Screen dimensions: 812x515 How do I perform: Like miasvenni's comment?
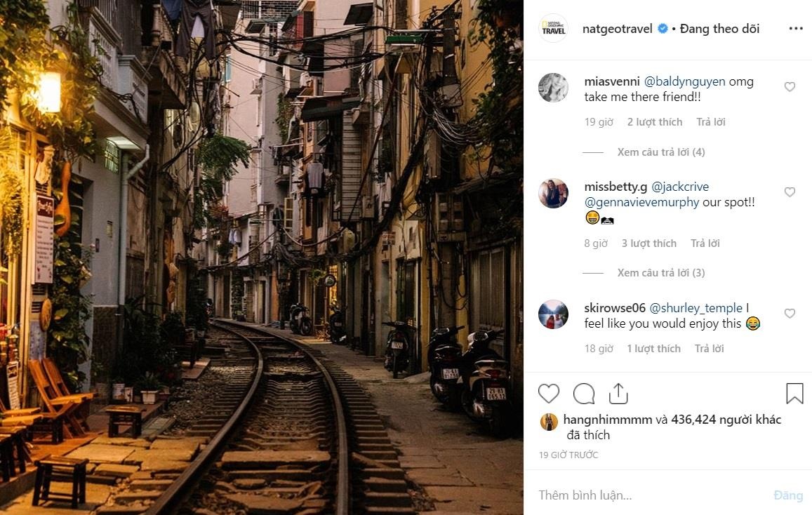[x=790, y=87]
